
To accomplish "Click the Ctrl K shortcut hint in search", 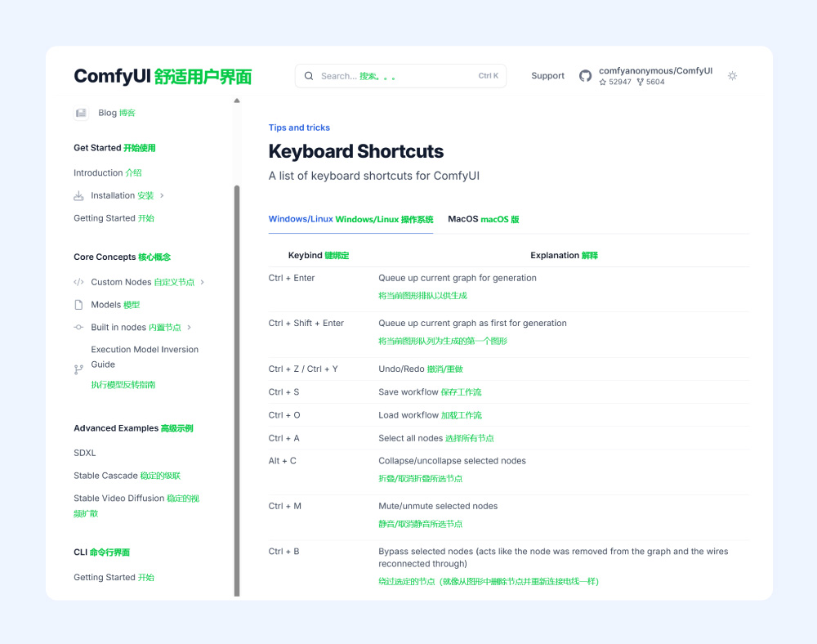I will point(489,76).
